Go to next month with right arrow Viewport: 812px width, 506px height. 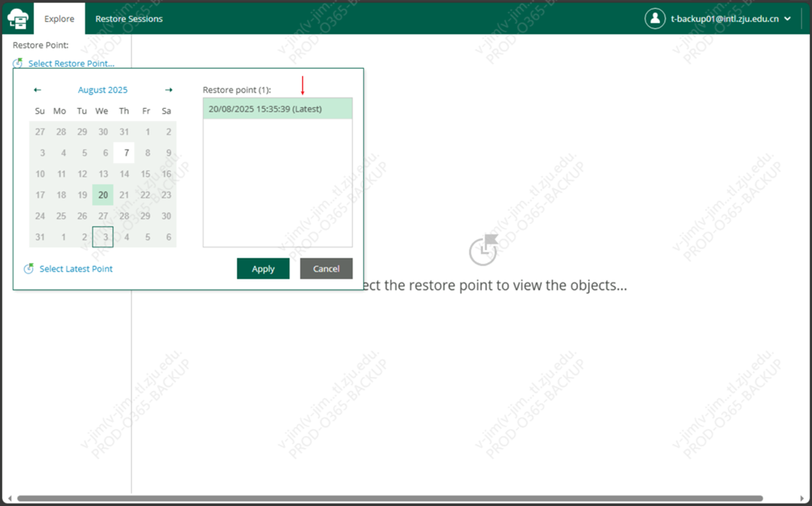pyautogui.click(x=169, y=90)
